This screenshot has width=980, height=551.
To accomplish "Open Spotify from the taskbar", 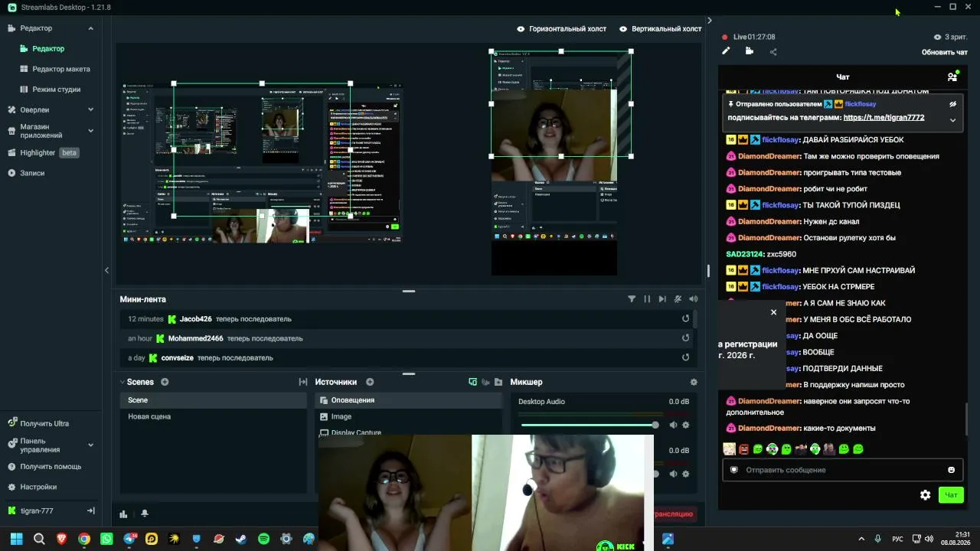I will point(264,539).
